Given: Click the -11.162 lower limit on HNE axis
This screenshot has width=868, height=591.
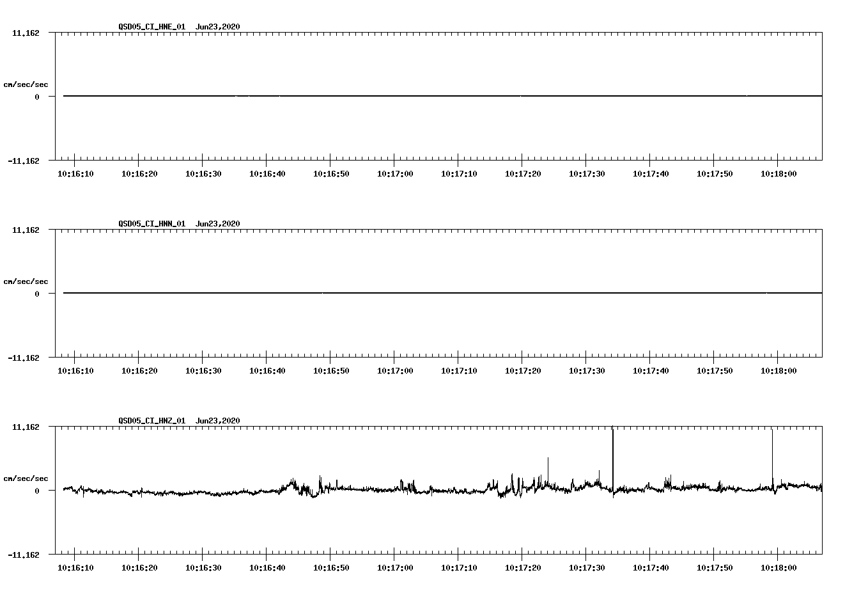Looking at the screenshot, I should point(24,161).
